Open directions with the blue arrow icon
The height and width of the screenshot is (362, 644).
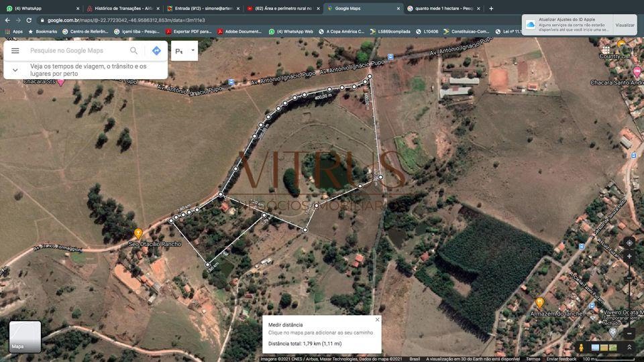click(x=156, y=50)
